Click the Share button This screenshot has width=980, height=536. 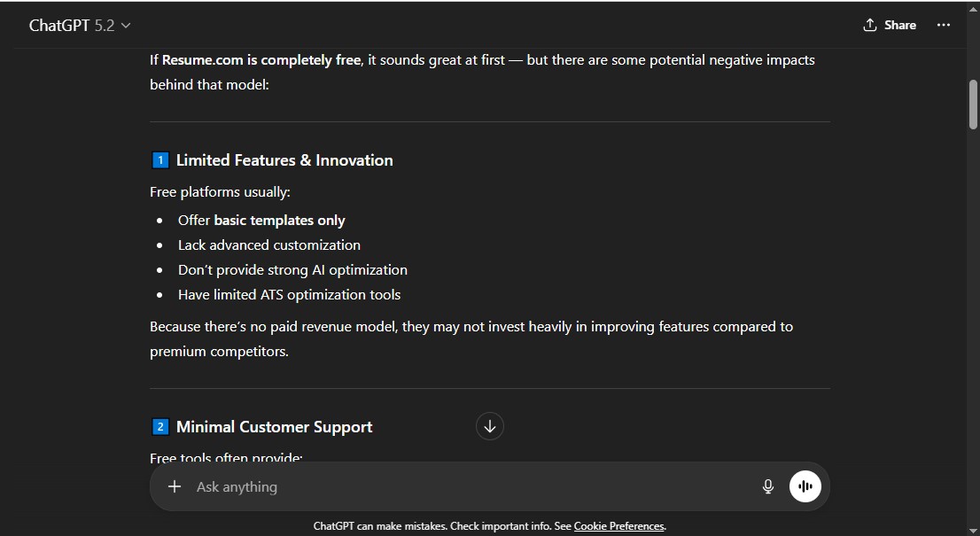(x=889, y=25)
